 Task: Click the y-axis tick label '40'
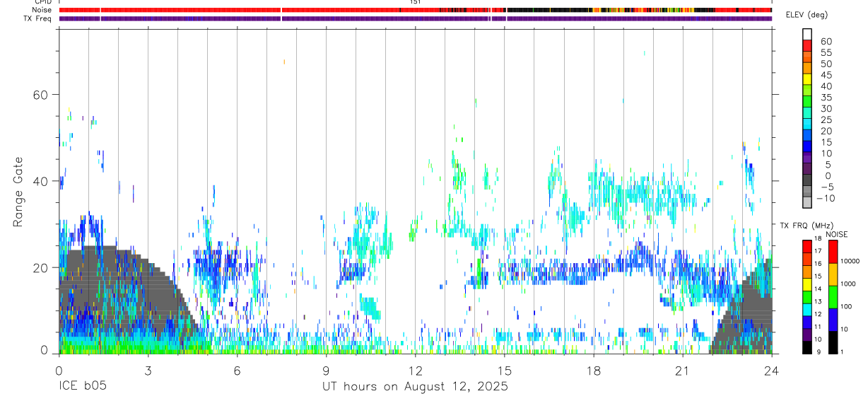tap(40, 181)
